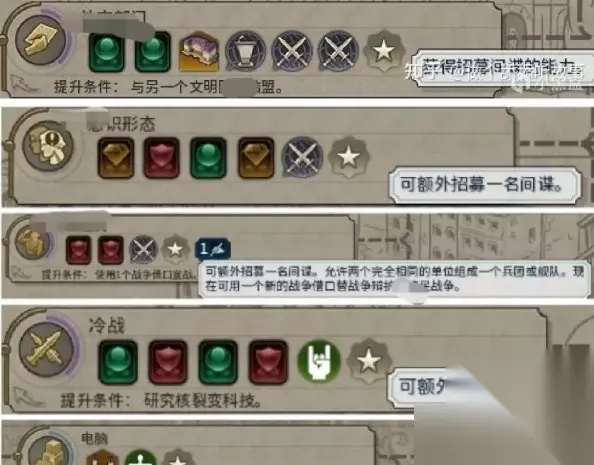Click the star icon in Cold War row
594x465 pixels.
pos(369,360)
